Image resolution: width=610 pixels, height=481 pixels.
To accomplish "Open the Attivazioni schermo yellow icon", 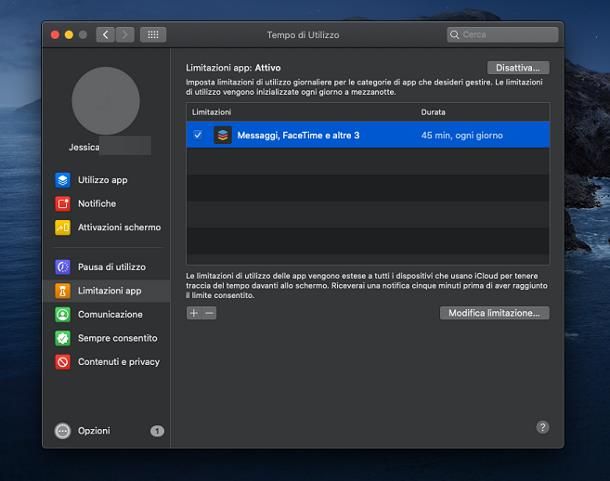I will click(x=63, y=227).
